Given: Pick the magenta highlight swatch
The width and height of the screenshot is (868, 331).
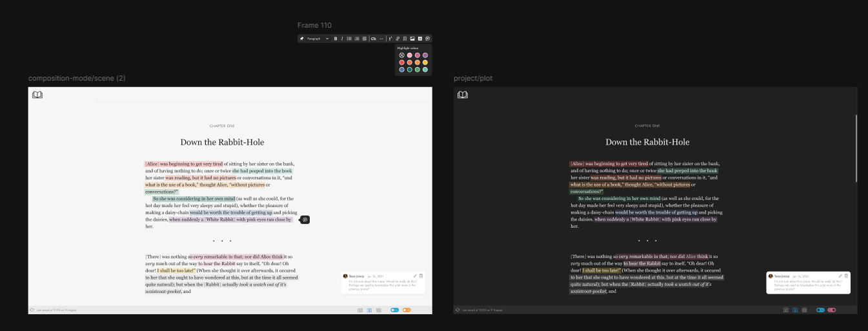Looking at the screenshot, I should coord(418,55).
